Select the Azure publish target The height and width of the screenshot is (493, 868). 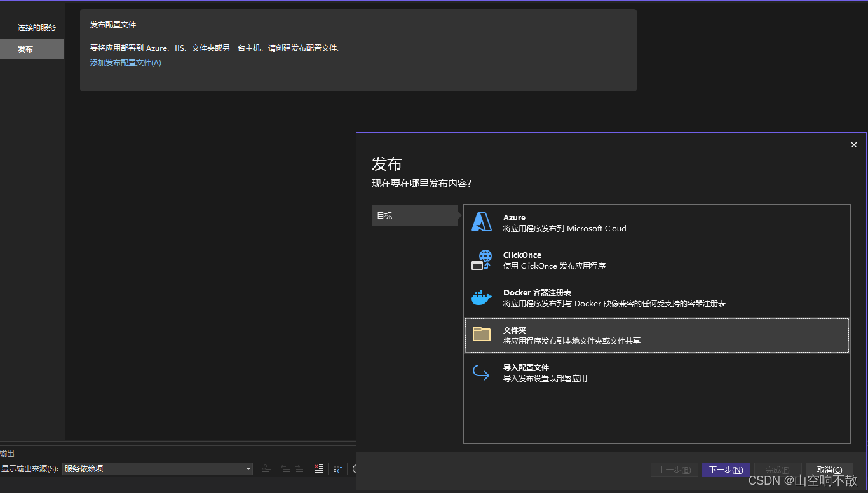657,222
